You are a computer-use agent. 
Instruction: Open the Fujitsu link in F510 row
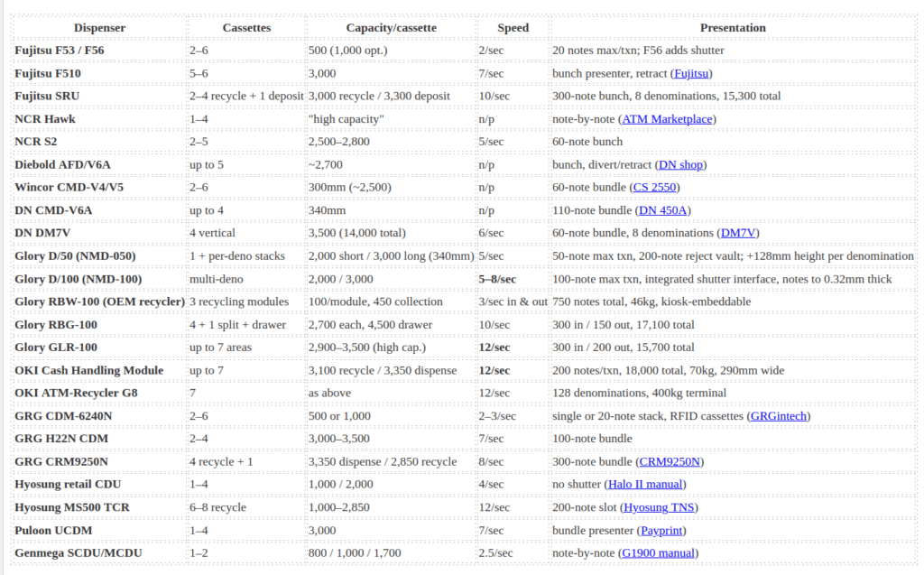691,74
